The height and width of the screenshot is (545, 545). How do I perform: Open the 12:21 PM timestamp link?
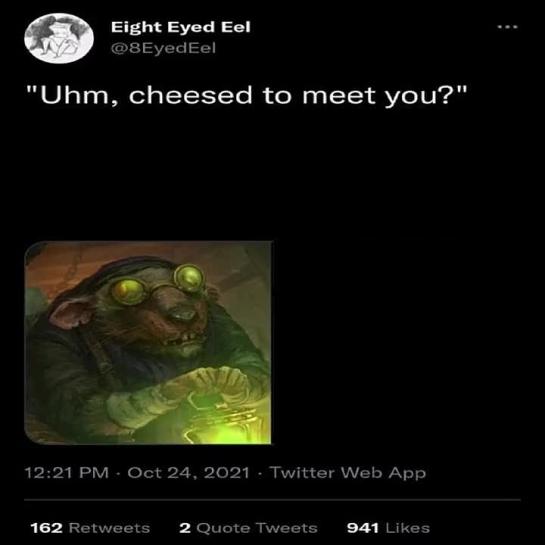[x=67, y=473]
